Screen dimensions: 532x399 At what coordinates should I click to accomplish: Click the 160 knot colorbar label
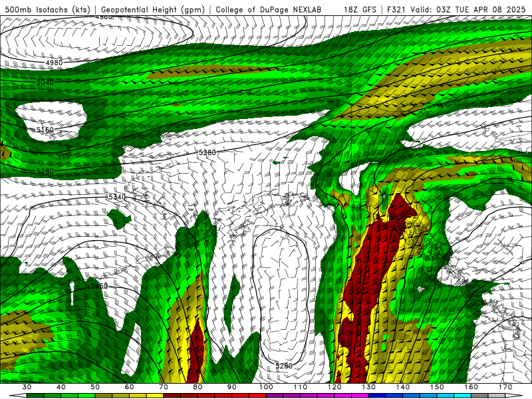(x=471, y=387)
